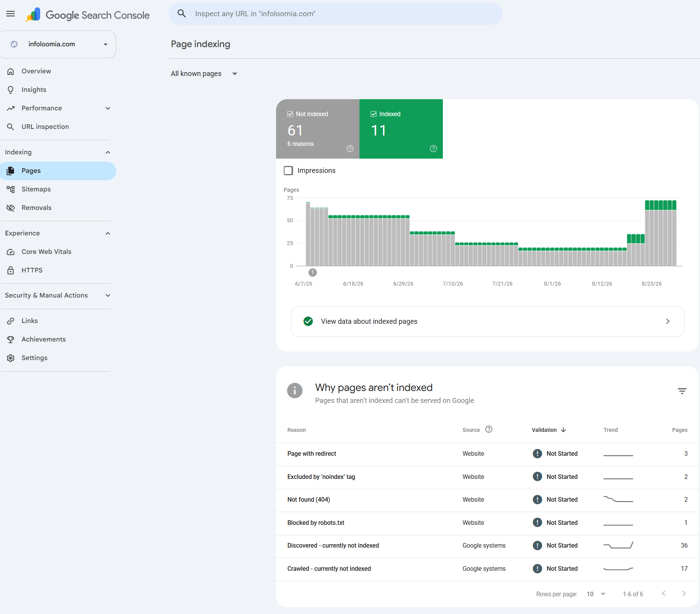
Task: Open the All known pages dropdown
Action: 204,74
